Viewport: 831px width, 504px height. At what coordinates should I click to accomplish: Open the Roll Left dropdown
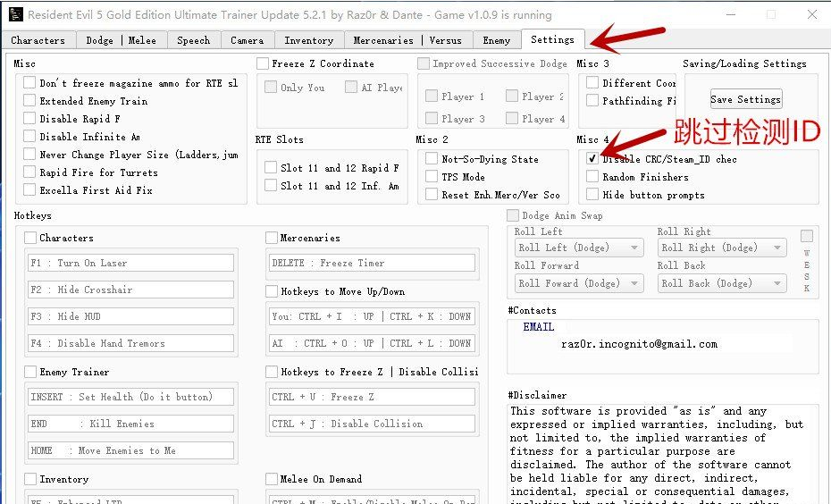click(x=578, y=248)
